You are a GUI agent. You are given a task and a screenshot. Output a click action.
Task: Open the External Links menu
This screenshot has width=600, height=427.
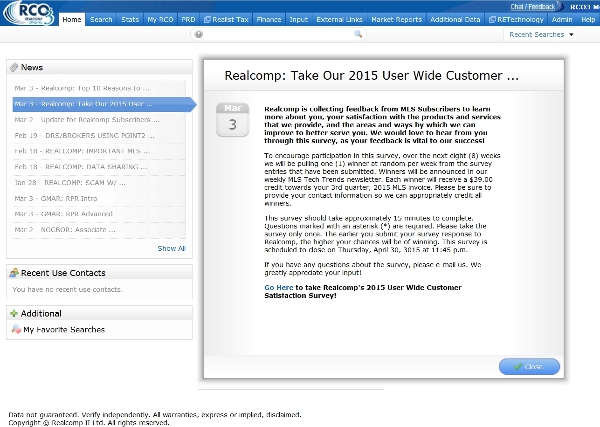(x=339, y=20)
